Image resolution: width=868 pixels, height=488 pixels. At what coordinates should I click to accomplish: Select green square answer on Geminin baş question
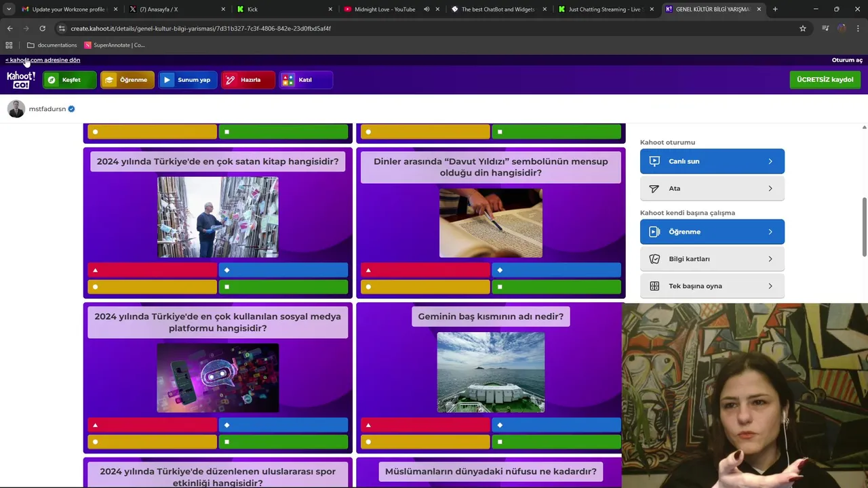557,442
